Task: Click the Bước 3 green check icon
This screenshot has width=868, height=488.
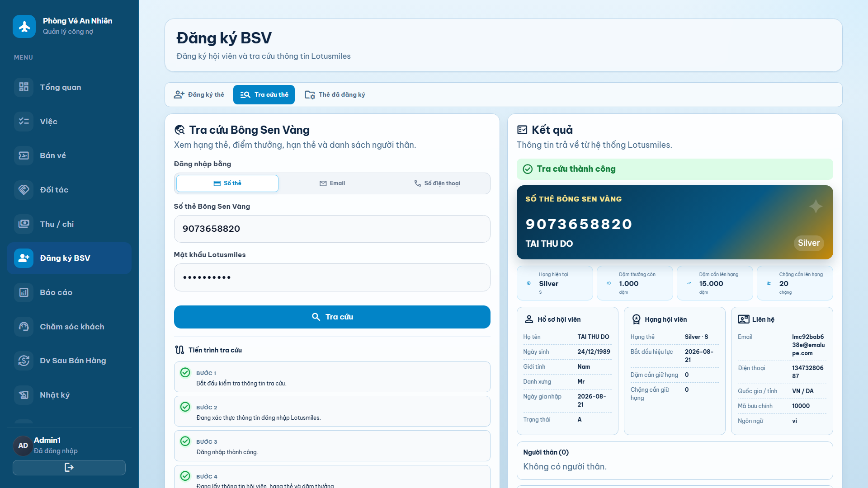Action: (185, 441)
